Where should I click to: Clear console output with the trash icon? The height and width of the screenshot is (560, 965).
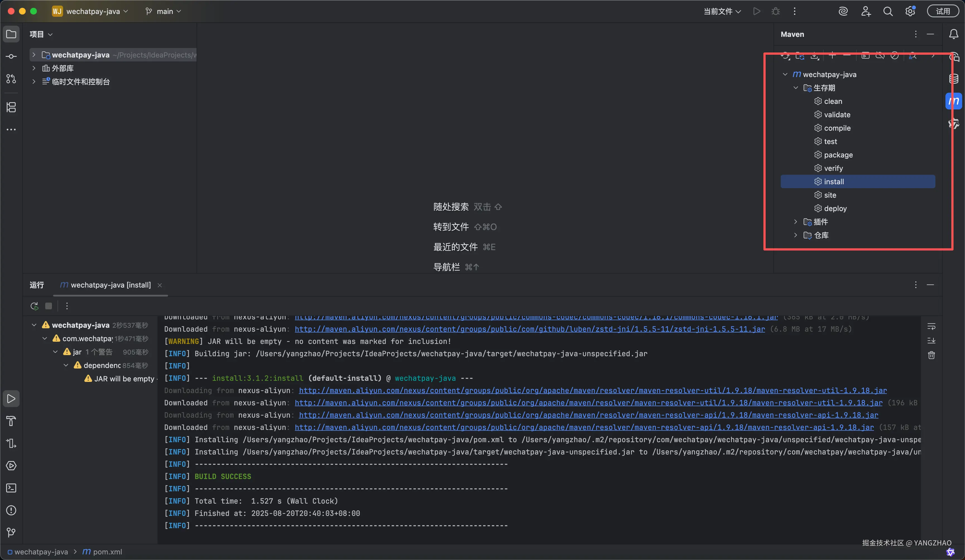click(x=931, y=355)
